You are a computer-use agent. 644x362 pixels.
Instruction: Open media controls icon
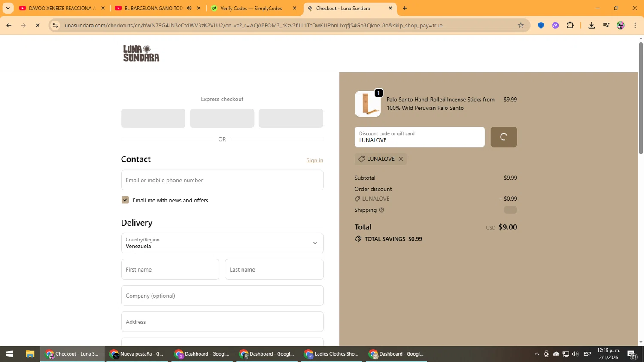coord(606,25)
